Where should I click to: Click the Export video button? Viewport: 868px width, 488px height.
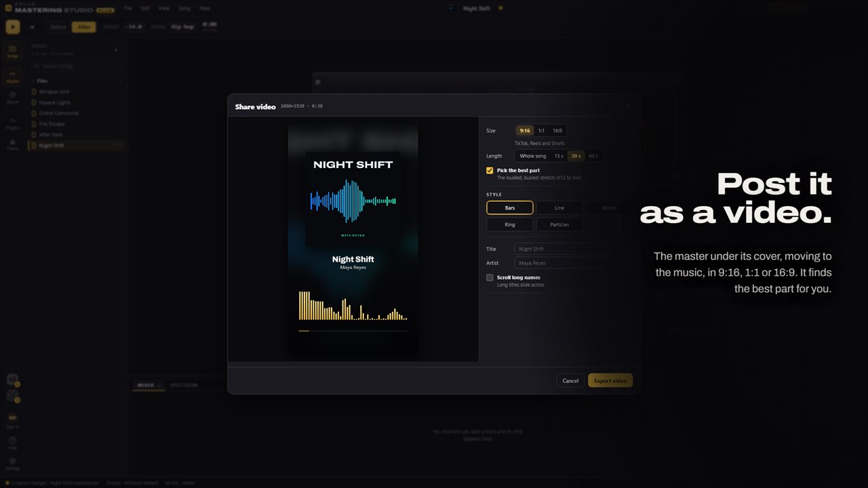[x=610, y=380]
